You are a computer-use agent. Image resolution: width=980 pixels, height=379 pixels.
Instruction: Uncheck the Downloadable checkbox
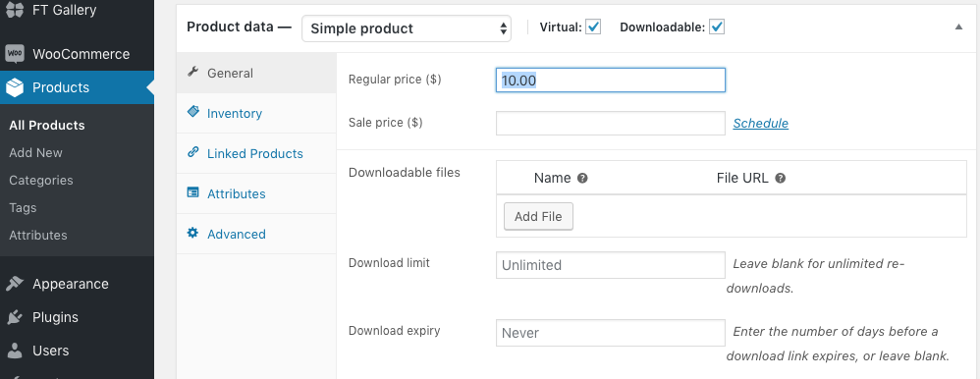click(x=717, y=27)
